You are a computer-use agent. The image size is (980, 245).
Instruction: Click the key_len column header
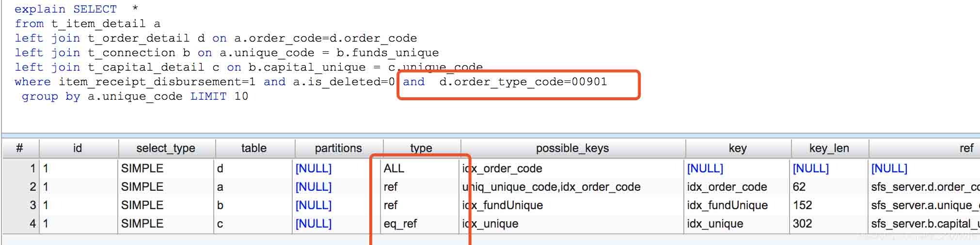click(x=829, y=148)
